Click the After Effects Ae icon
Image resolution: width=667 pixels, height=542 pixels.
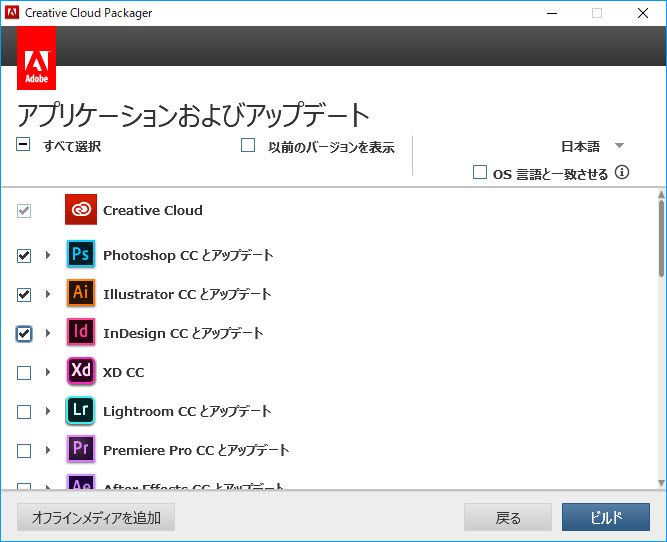[81, 482]
